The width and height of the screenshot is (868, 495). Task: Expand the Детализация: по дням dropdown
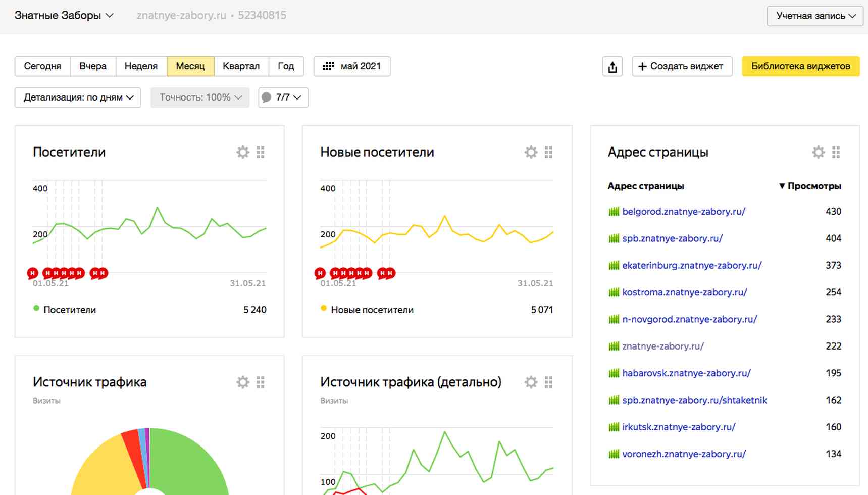[x=78, y=97]
